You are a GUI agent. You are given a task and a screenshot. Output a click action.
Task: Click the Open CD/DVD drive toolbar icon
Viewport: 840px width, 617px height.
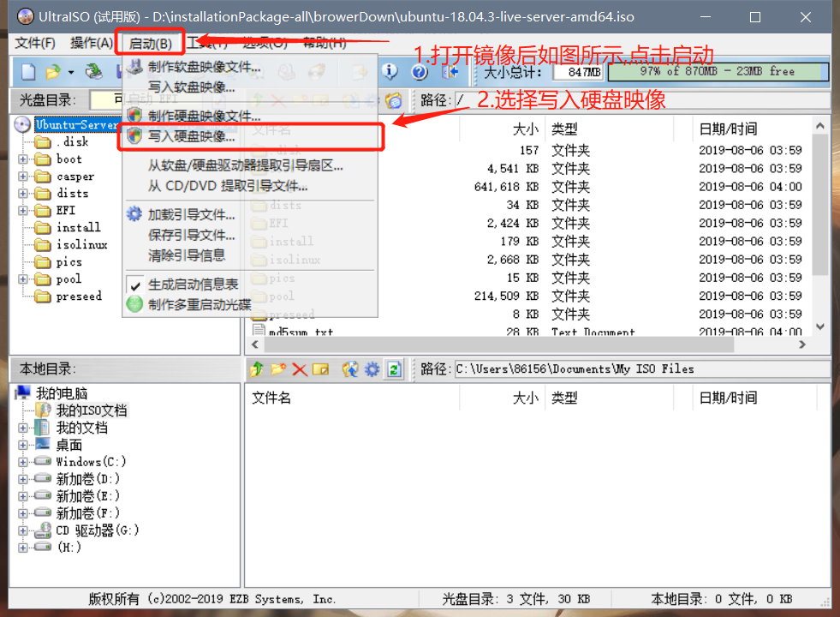(x=93, y=71)
